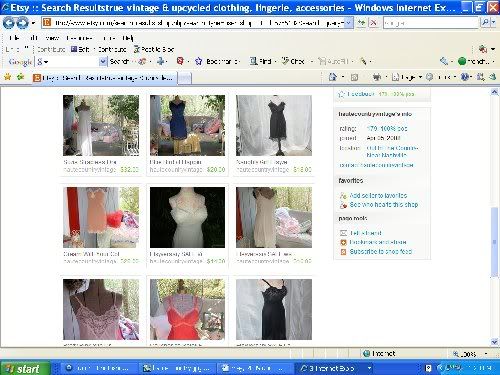Click the vertical scrollbar up arrow

click(x=495, y=92)
